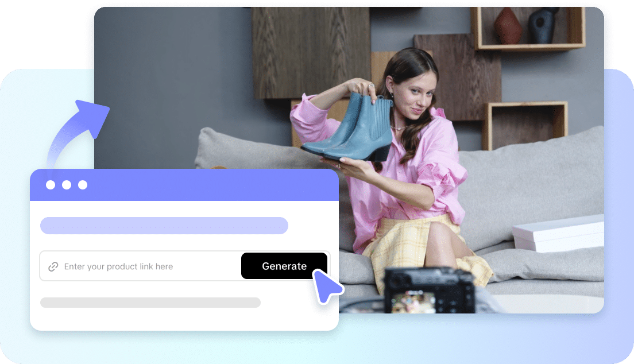Click the purple mouse pointer icon
This screenshot has width=634, height=364.
click(x=326, y=285)
